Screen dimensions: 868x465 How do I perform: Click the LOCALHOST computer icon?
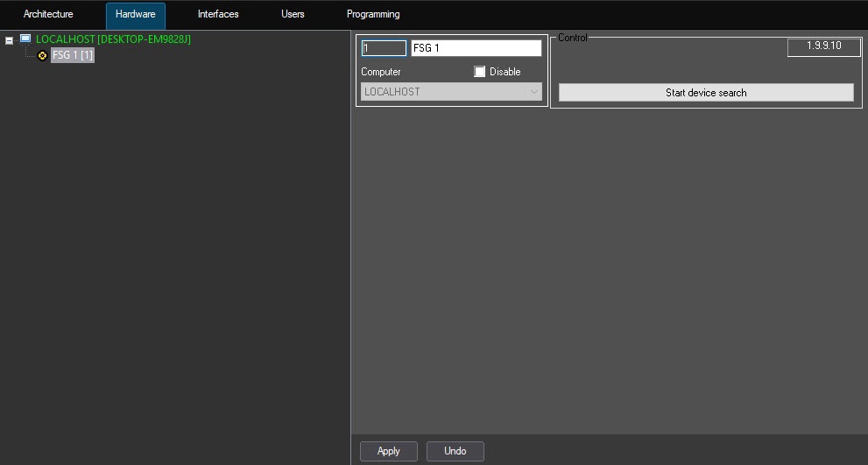[x=25, y=39]
